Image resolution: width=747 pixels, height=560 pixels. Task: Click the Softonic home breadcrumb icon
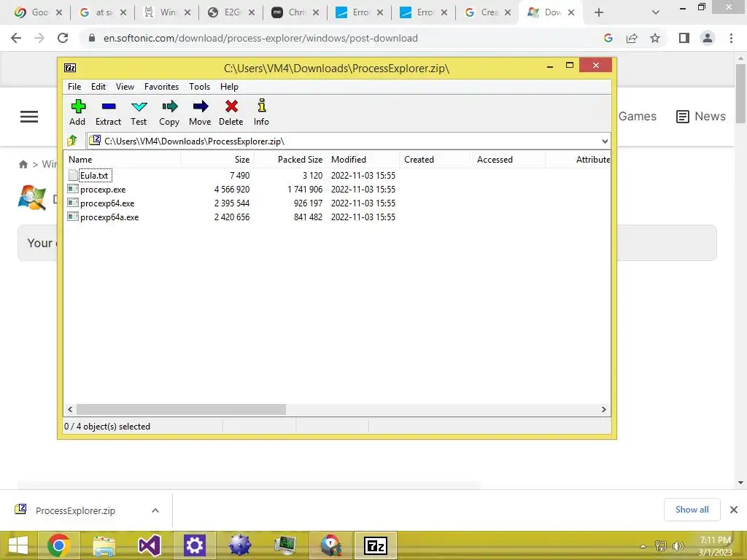pyautogui.click(x=23, y=164)
